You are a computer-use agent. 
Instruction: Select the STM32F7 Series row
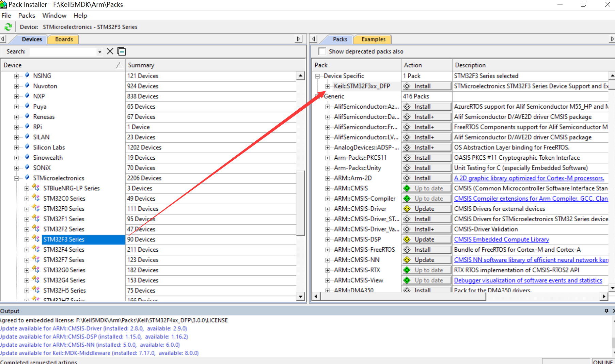tap(64, 260)
